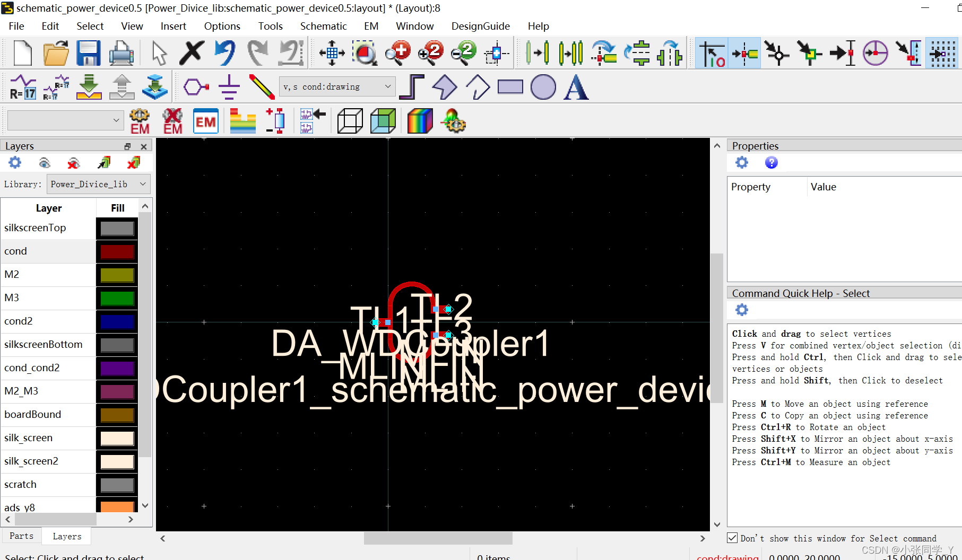This screenshot has width=962, height=560.
Task: Click the Layers list scroll-down arrow
Action: [x=145, y=506]
